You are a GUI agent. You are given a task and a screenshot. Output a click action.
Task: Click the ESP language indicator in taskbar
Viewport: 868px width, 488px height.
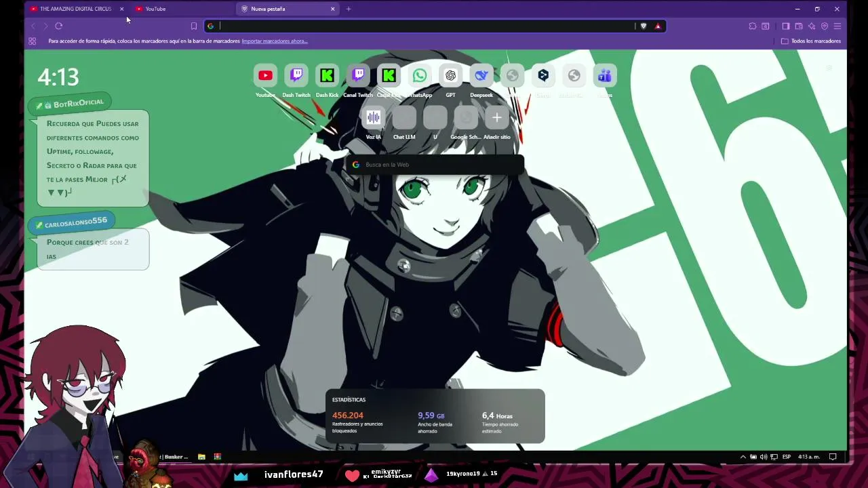click(x=787, y=457)
